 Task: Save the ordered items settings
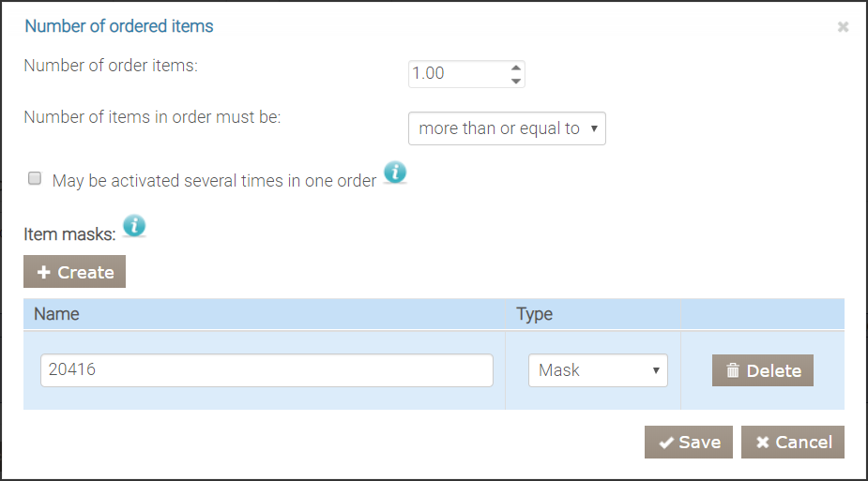[688, 443]
